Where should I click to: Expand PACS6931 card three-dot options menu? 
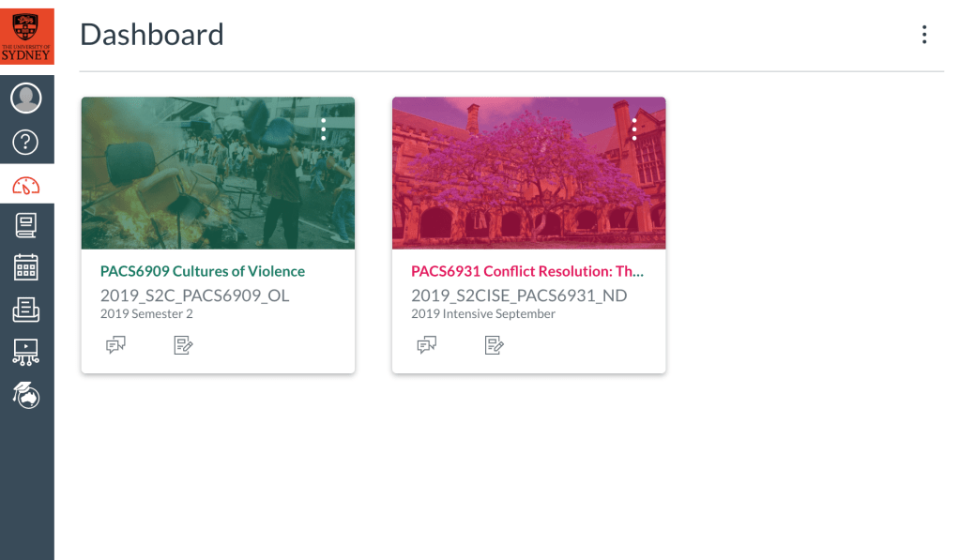tap(634, 129)
